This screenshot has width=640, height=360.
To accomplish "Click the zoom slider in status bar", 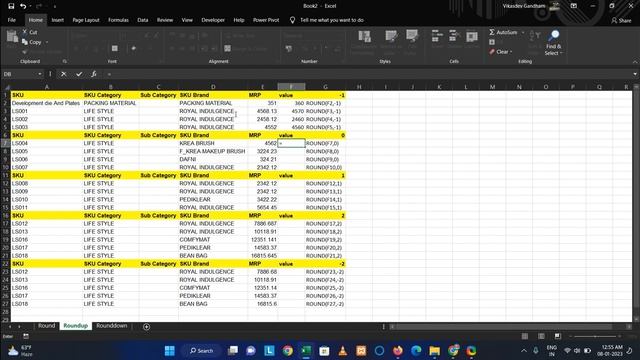I will [x=595, y=336].
